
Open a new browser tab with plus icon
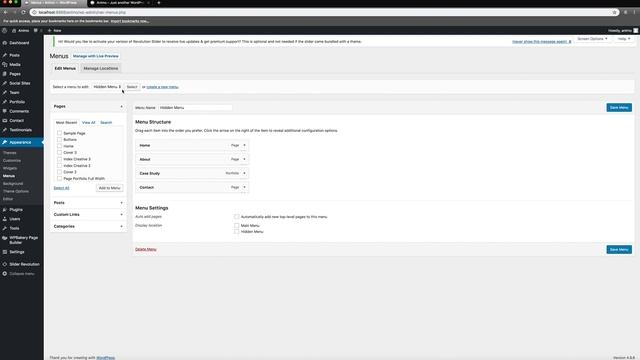click(x=159, y=2)
